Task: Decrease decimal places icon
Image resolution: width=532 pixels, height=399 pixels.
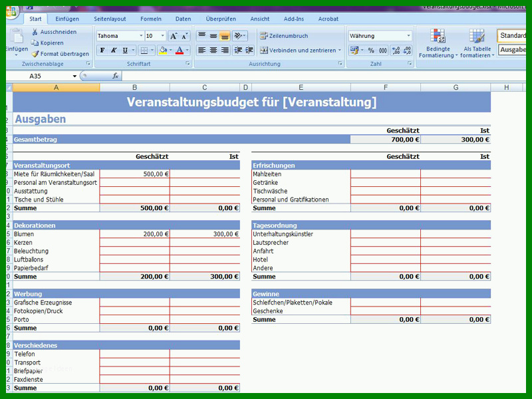Action: point(407,51)
